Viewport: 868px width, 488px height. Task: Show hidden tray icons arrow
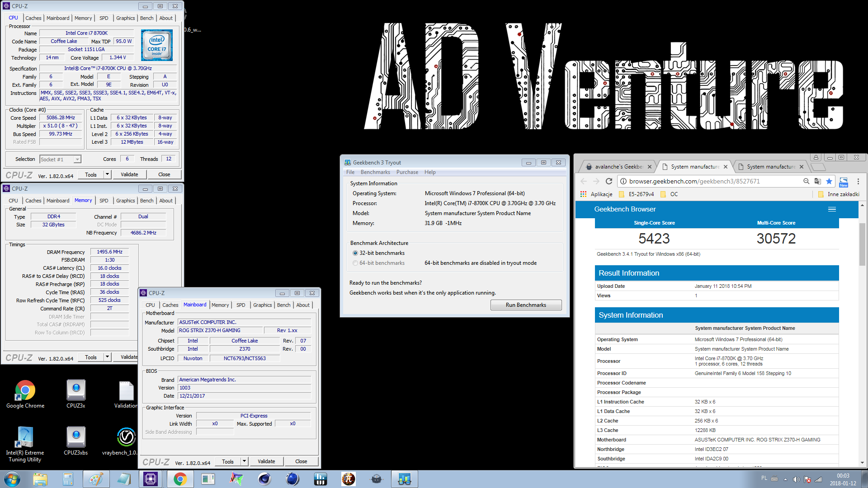(x=785, y=479)
